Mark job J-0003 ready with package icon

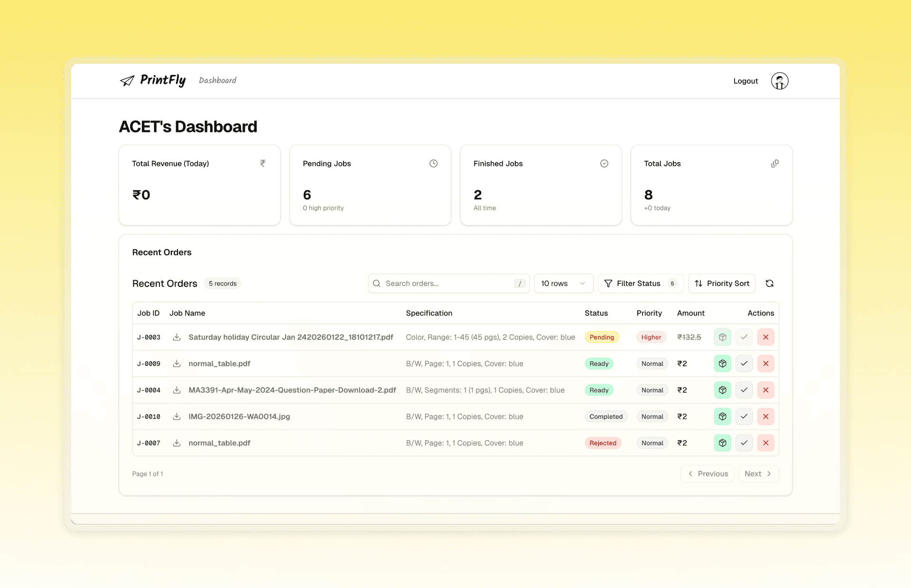coord(723,337)
